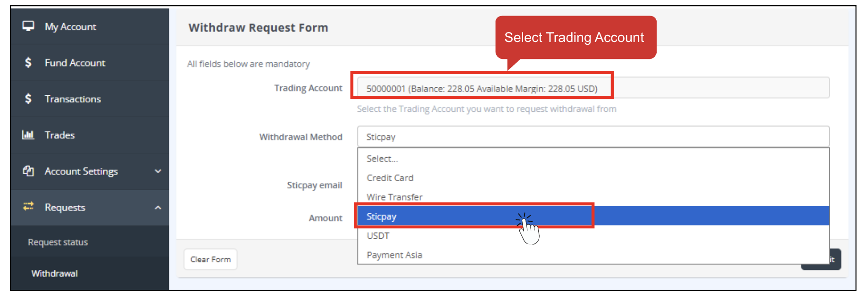The height and width of the screenshot is (302, 868).
Task: Open the Trading Account dropdown
Action: point(593,88)
